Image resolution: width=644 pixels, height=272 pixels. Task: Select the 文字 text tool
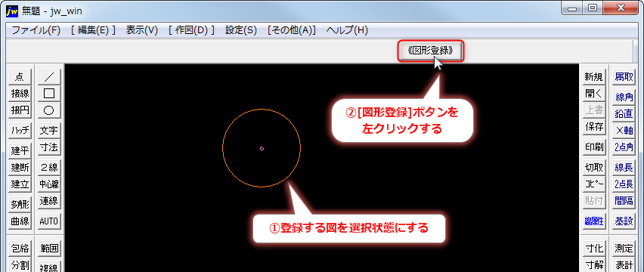pyautogui.click(x=49, y=131)
